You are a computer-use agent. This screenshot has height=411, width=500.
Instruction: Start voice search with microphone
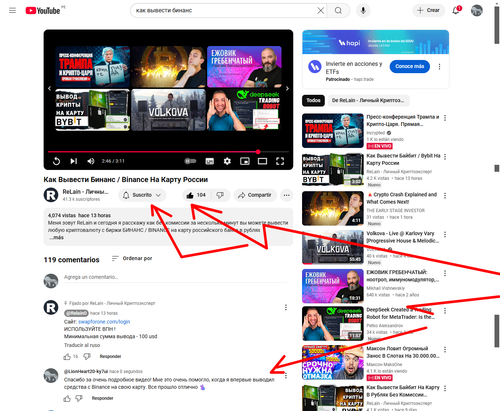point(363,11)
